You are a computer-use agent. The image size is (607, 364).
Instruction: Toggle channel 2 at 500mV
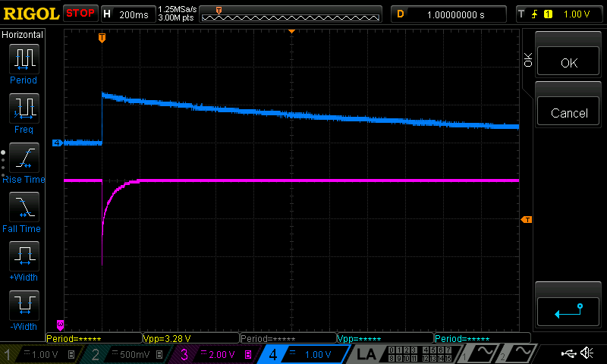point(128,354)
